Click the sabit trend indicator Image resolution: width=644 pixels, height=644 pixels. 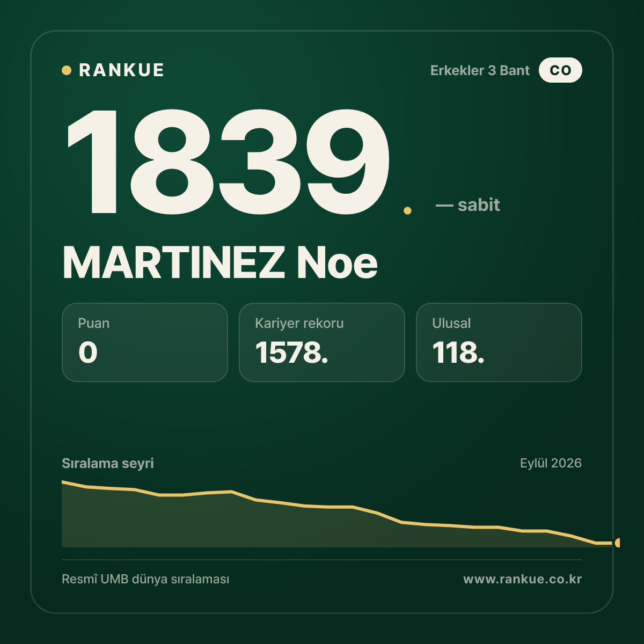pos(468,205)
